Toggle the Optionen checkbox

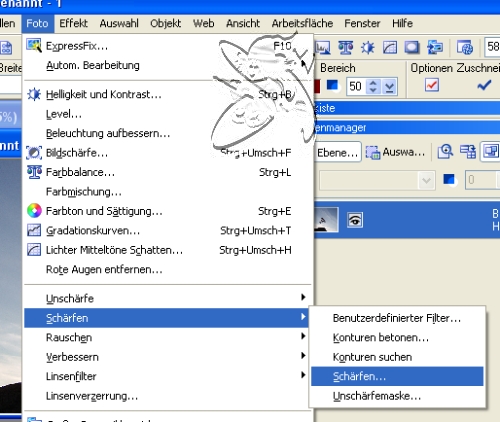(x=432, y=85)
